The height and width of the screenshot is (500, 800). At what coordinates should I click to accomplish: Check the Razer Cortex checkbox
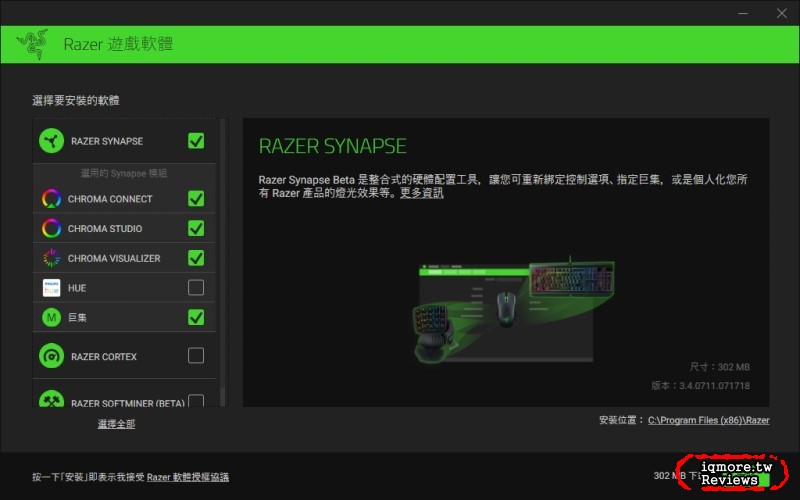coord(196,356)
